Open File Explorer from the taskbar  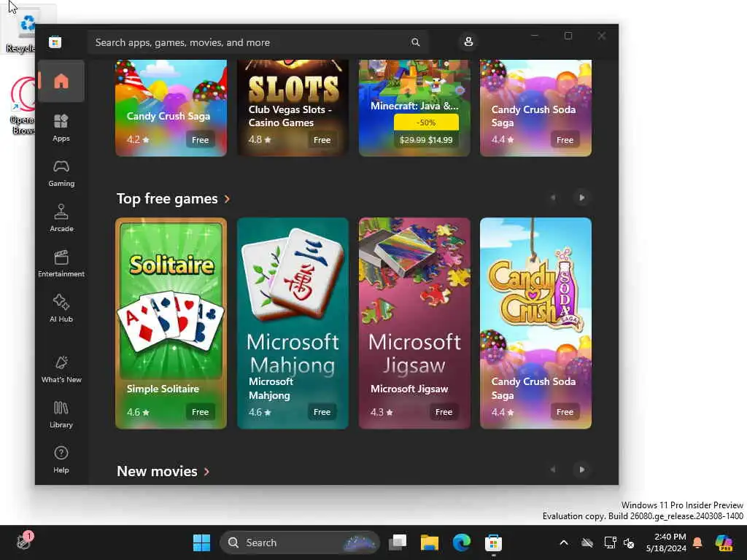[x=429, y=542]
